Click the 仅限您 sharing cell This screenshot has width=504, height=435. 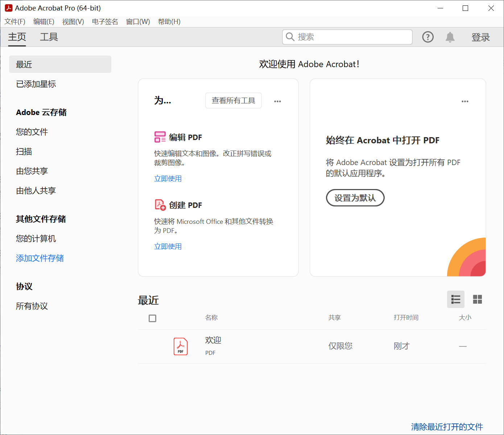pyautogui.click(x=340, y=346)
